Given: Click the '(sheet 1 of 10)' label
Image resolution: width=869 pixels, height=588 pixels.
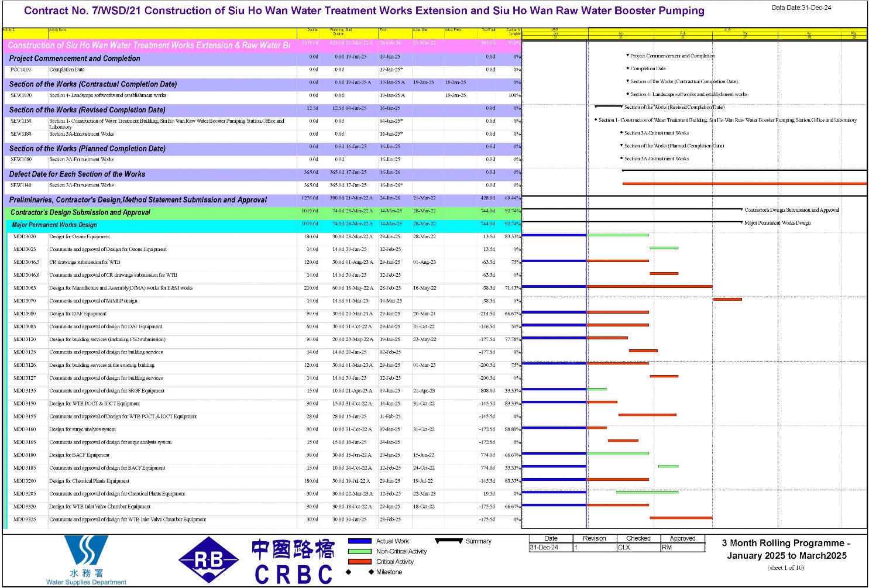Looking at the screenshot, I should (786, 568).
